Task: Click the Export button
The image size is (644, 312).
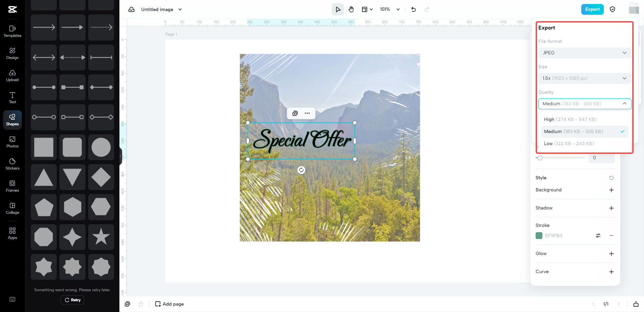Action: [x=592, y=9]
